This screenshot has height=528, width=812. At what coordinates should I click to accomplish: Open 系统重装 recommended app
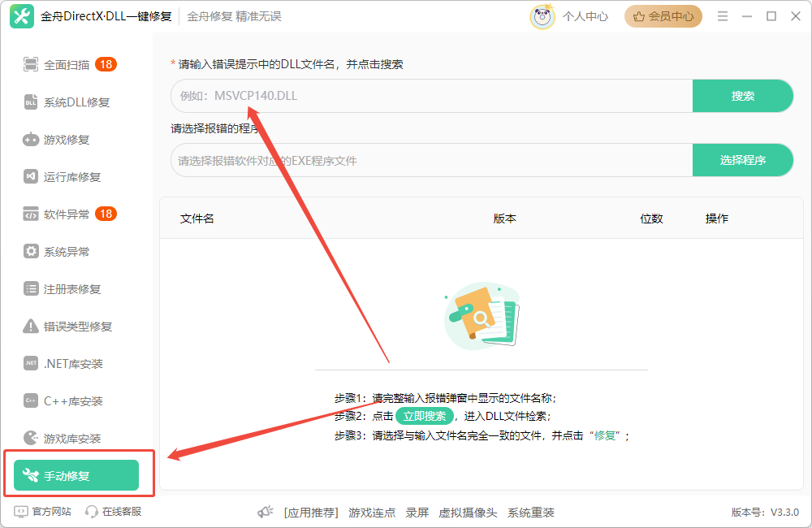coord(531,513)
